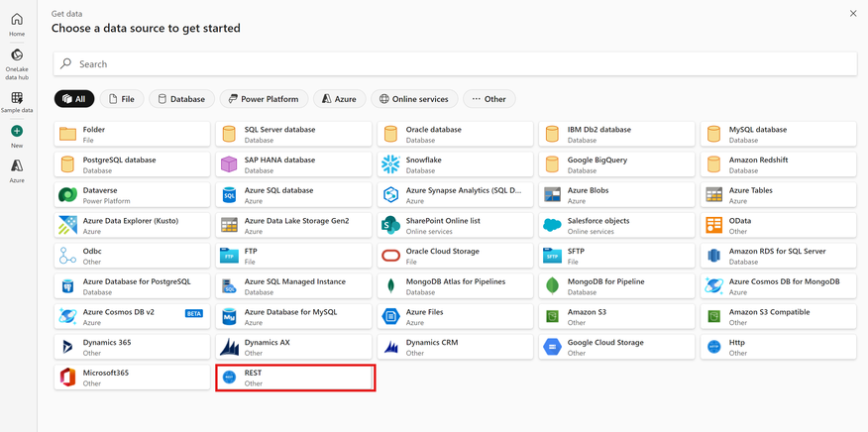Click the Azure Blobs icon
Image resolution: width=868 pixels, height=432 pixels.
pyautogui.click(x=552, y=194)
